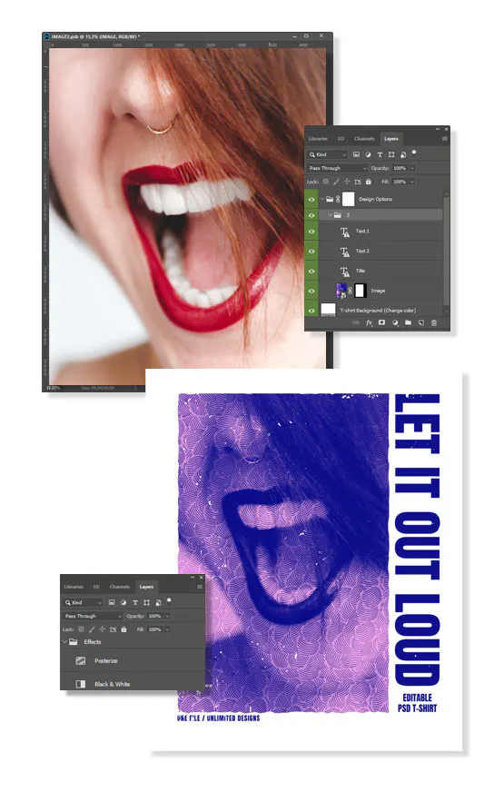This screenshot has width=504, height=812.
Task: Hide the Text 2 layer
Action: point(311,252)
